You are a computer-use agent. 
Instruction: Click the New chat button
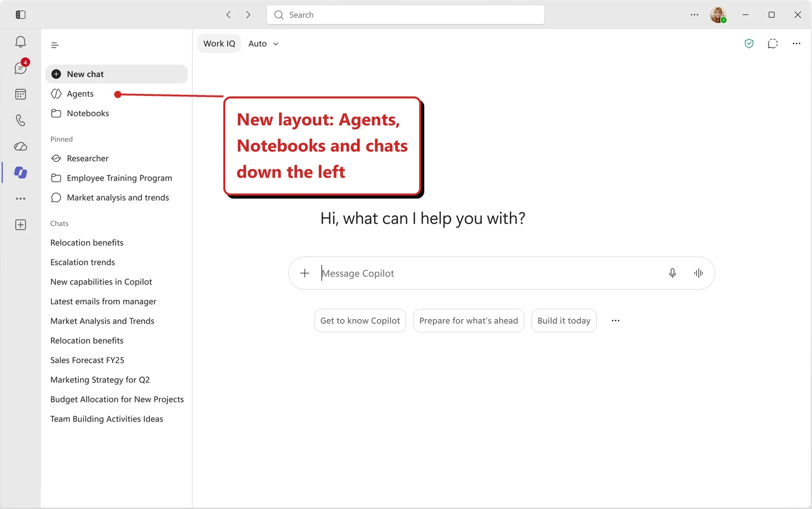117,74
